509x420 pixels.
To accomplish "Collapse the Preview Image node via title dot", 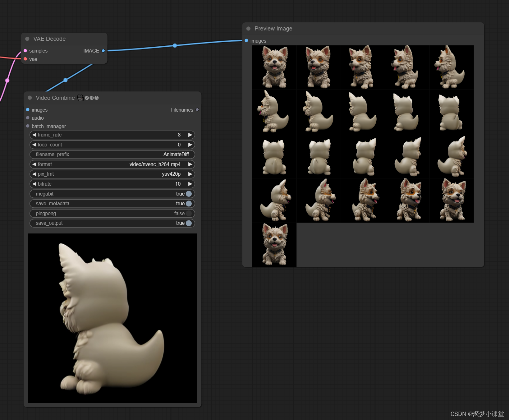I will [x=248, y=28].
